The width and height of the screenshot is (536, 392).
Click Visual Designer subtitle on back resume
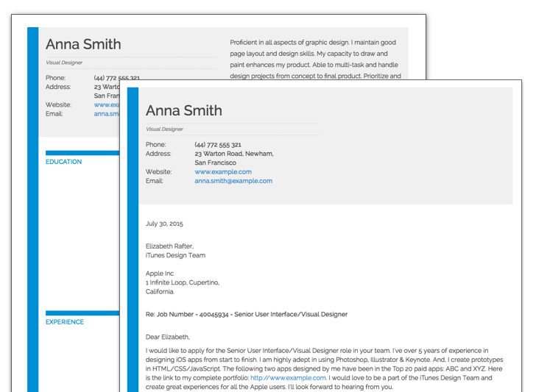click(x=64, y=63)
